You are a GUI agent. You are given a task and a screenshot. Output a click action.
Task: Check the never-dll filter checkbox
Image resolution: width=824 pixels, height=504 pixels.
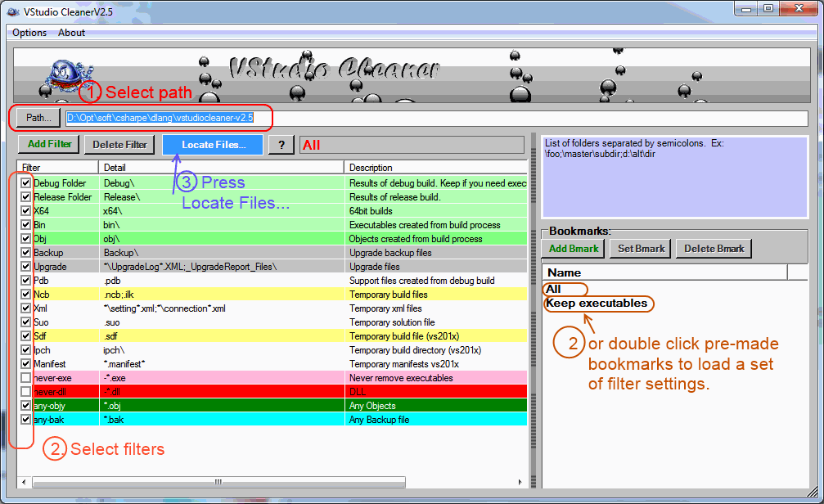(x=25, y=392)
